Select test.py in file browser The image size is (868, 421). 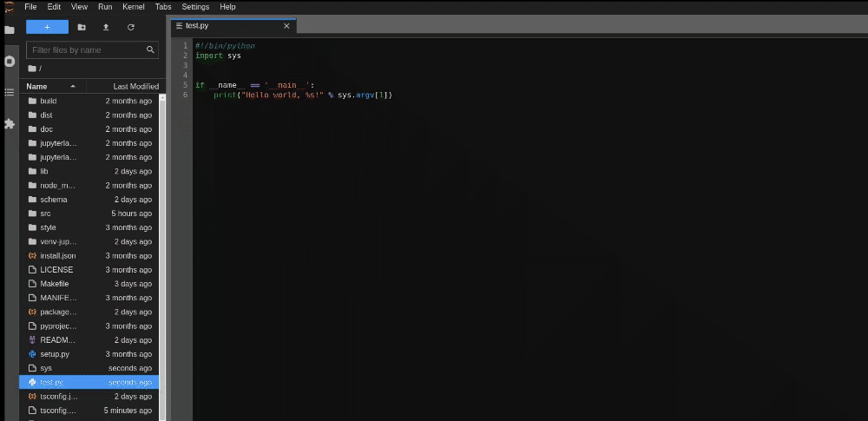pyautogui.click(x=89, y=382)
